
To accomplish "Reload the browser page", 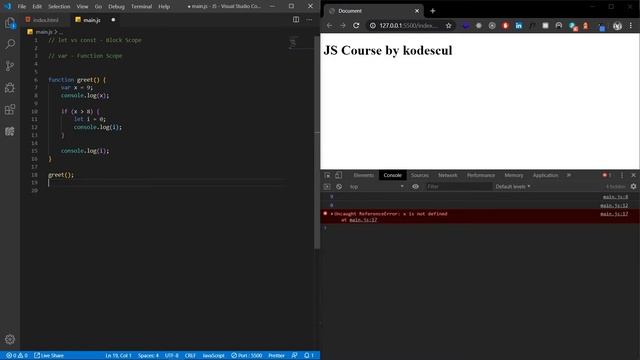I will tap(356, 25).
